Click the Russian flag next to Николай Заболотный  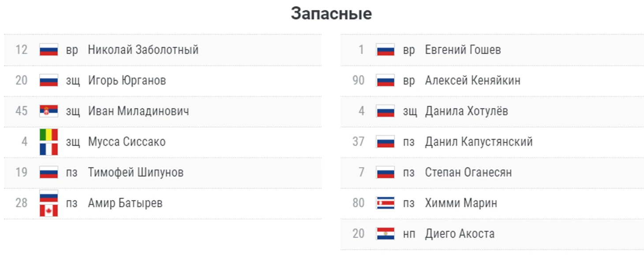point(49,49)
